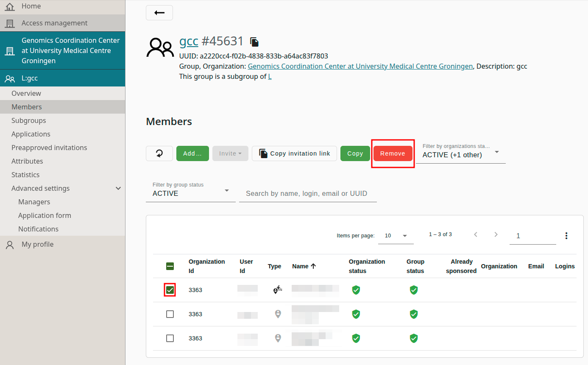Click the refresh members icon button
The width and height of the screenshot is (588, 365).
click(x=159, y=153)
